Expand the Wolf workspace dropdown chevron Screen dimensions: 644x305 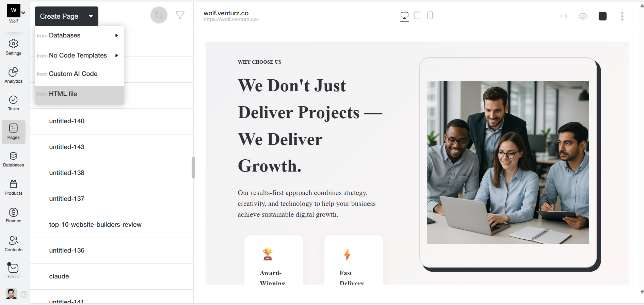pyautogui.click(x=23, y=13)
